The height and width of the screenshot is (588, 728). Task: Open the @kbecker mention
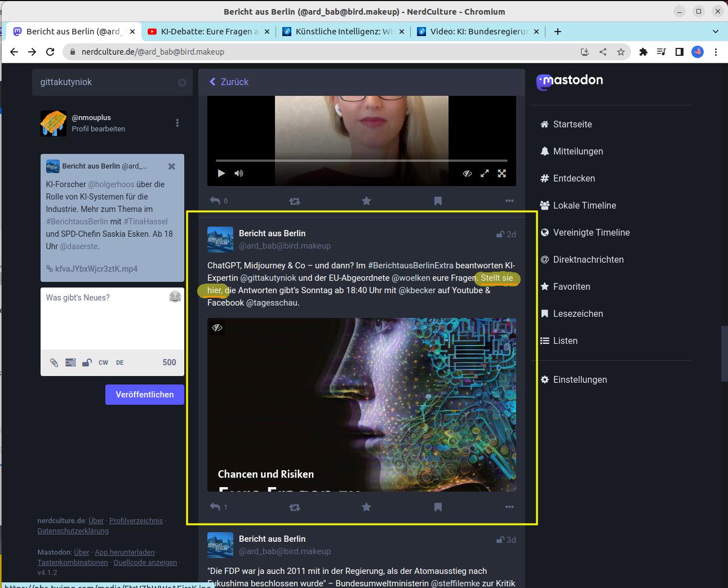[417, 290]
